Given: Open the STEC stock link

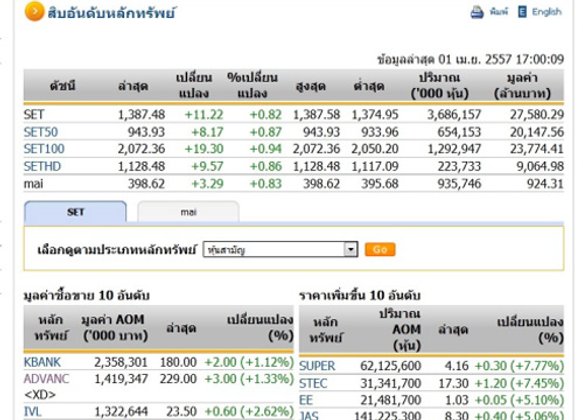Looking at the screenshot, I should click(313, 383).
